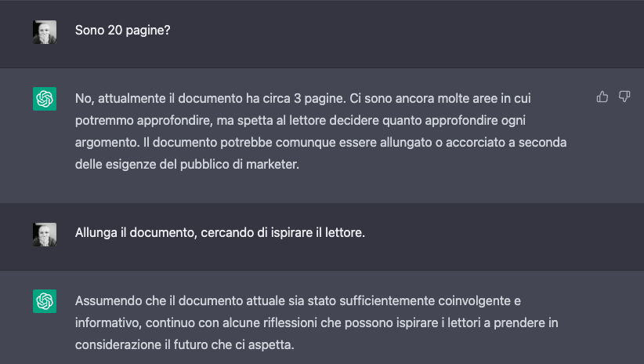Click "potremmo approfondire" in the first reply
Viewport: 644px width, 364px height.
coord(143,121)
